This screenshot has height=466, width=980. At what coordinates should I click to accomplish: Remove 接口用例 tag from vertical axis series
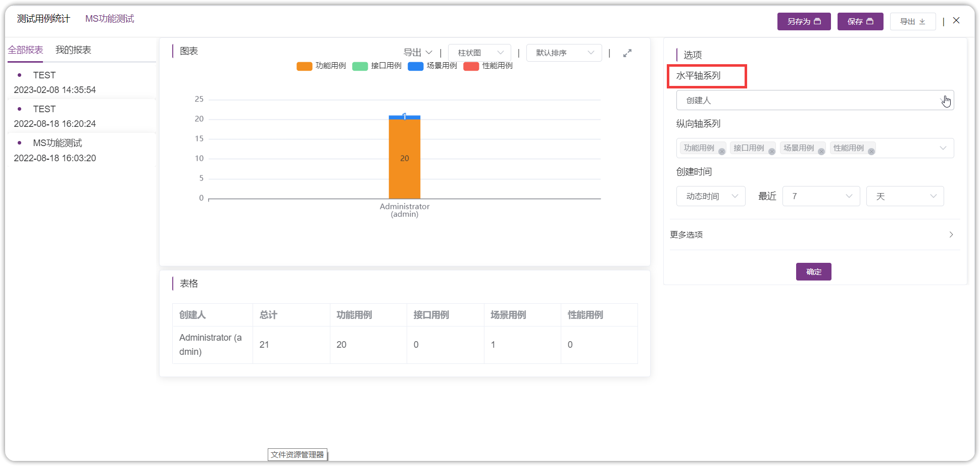pos(772,152)
